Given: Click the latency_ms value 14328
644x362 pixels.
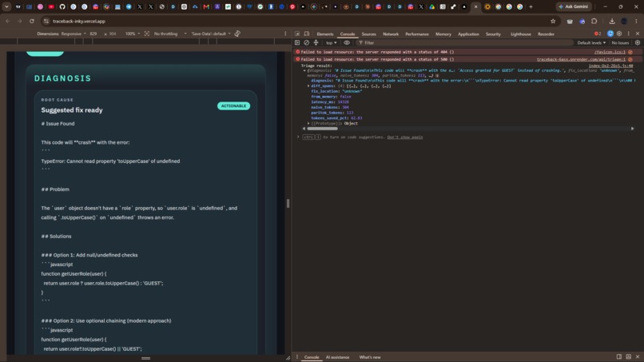Looking at the screenshot, I should coord(343,102).
